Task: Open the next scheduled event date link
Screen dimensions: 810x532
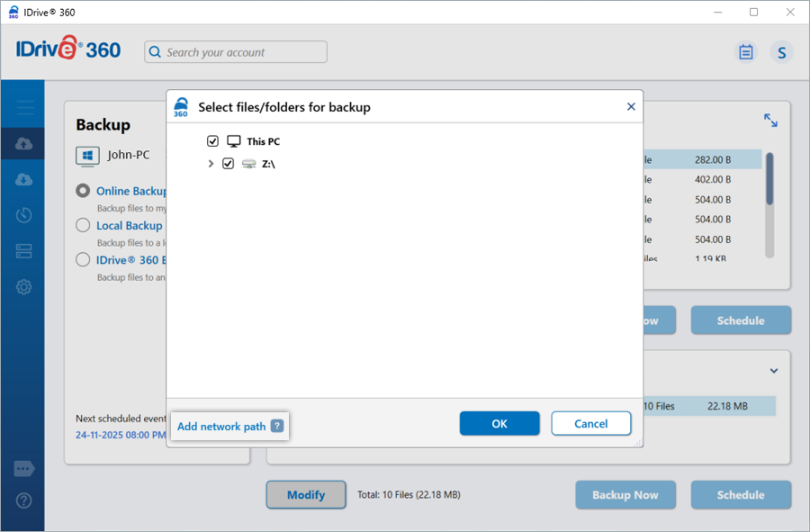Action: click(121, 435)
